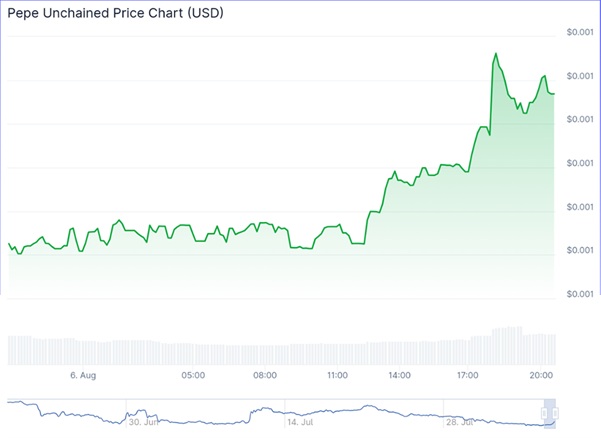Viewport: 601px width, 439px height.
Task: Click the 11:00 time axis label
Action: [337, 375]
